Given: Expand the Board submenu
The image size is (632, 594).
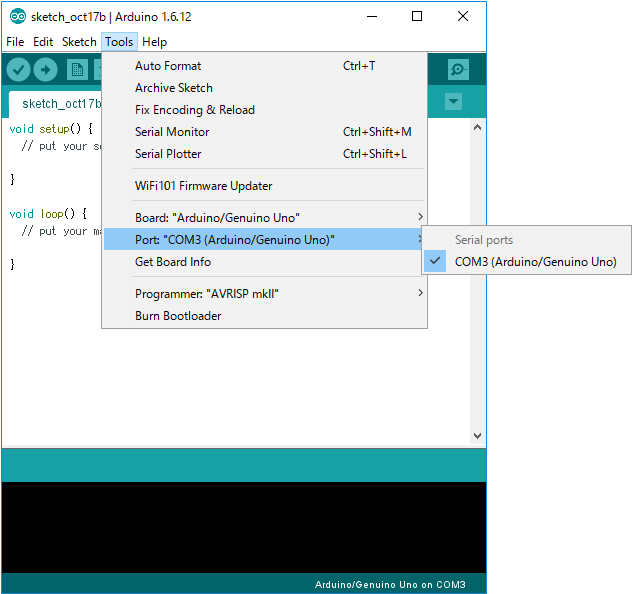Looking at the screenshot, I should [264, 218].
